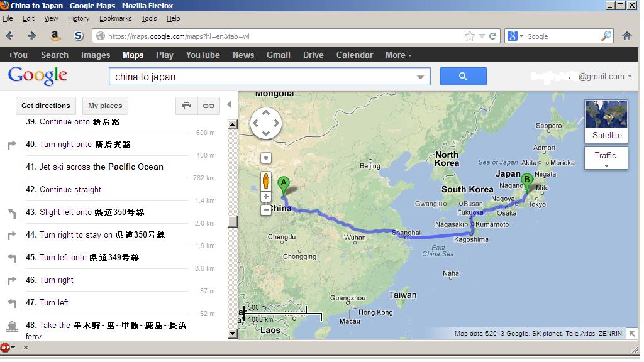Select direction step 46 Turn right

point(49,280)
